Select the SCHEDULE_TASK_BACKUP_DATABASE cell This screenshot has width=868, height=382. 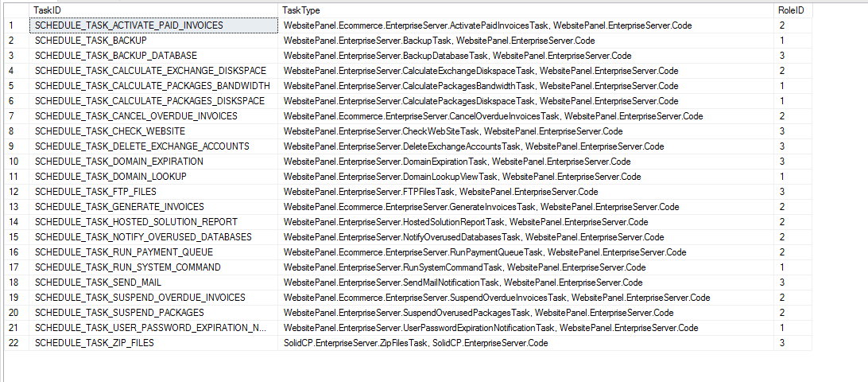tap(153, 56)
